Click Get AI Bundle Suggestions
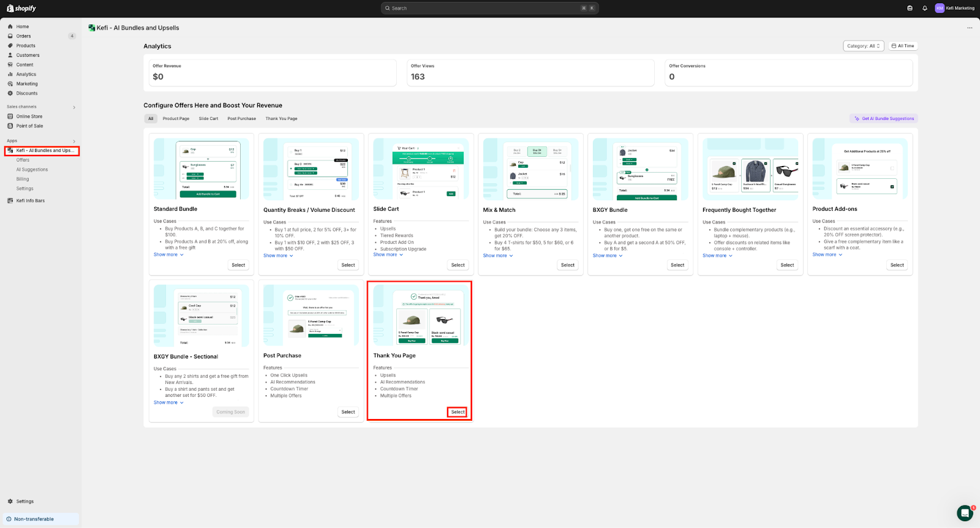This screenshot has width=980, height=528. (884, 119)
